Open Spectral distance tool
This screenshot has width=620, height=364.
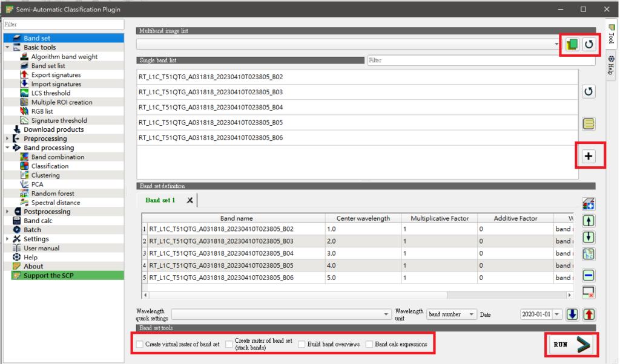coord(56,203)
